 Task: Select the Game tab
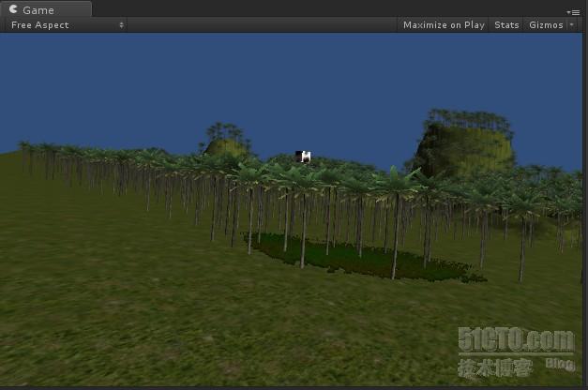[x=46, y=9]
